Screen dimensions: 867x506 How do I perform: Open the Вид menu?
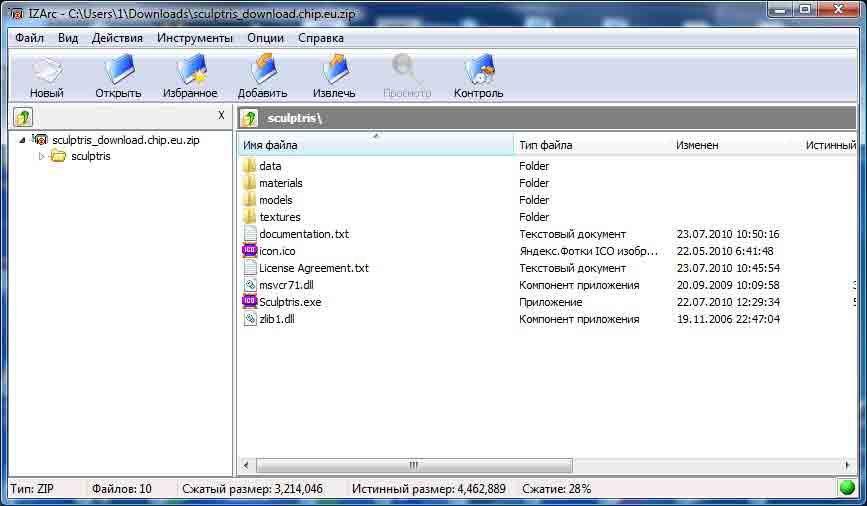[68, 38]
